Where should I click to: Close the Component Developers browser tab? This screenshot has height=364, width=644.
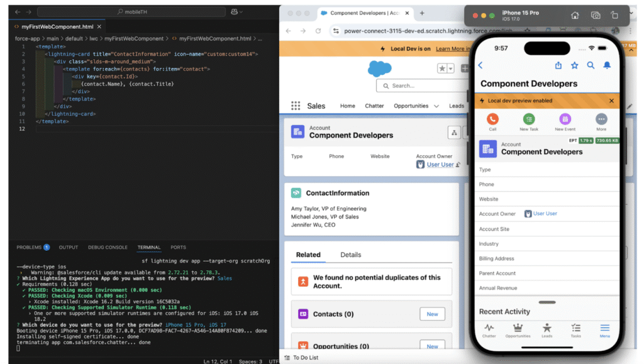[x=407, y=13]
